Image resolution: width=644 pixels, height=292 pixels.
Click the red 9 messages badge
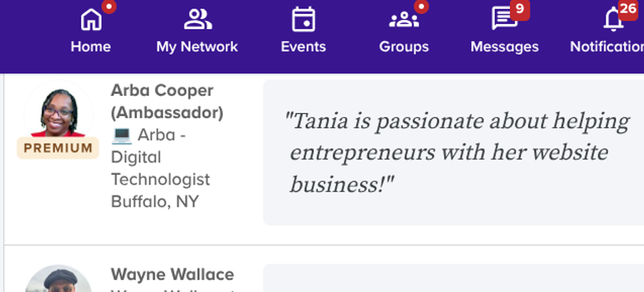pos(519,9)
